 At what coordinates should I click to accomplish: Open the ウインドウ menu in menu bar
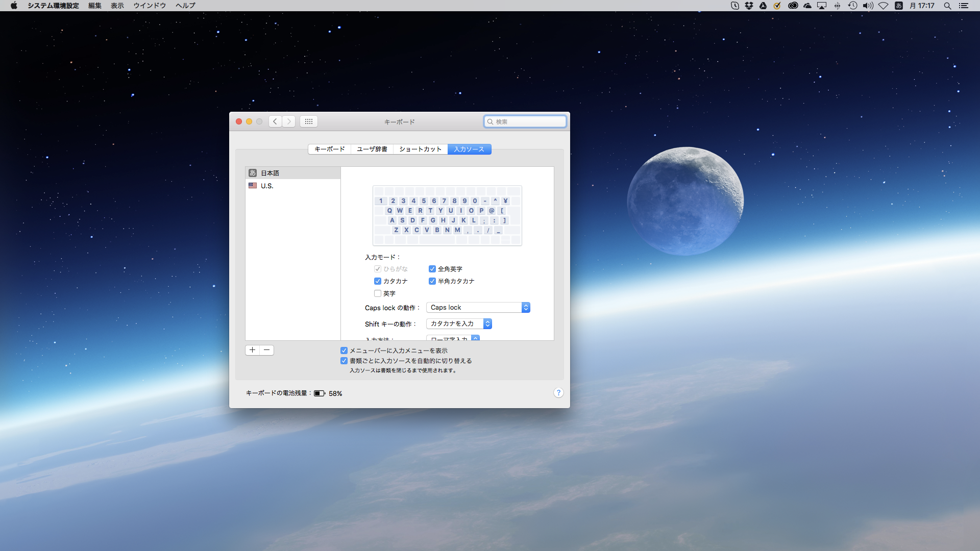pos(150,6)
